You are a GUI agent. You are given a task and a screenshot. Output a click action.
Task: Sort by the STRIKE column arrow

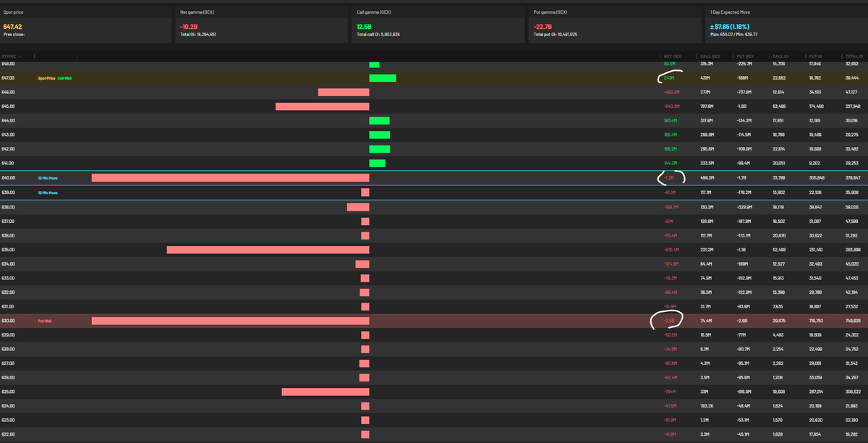coord(20,56)
